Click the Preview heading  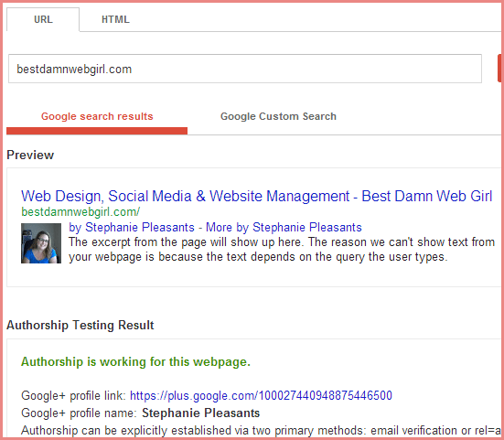point(30,155)
